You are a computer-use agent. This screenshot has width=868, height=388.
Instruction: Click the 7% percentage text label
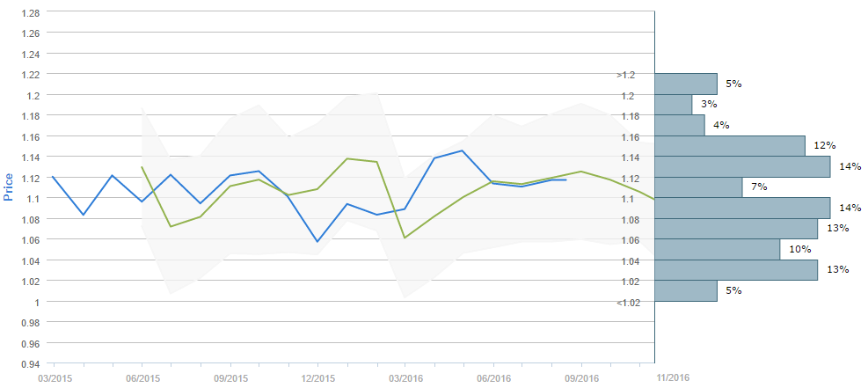point(759,187)
